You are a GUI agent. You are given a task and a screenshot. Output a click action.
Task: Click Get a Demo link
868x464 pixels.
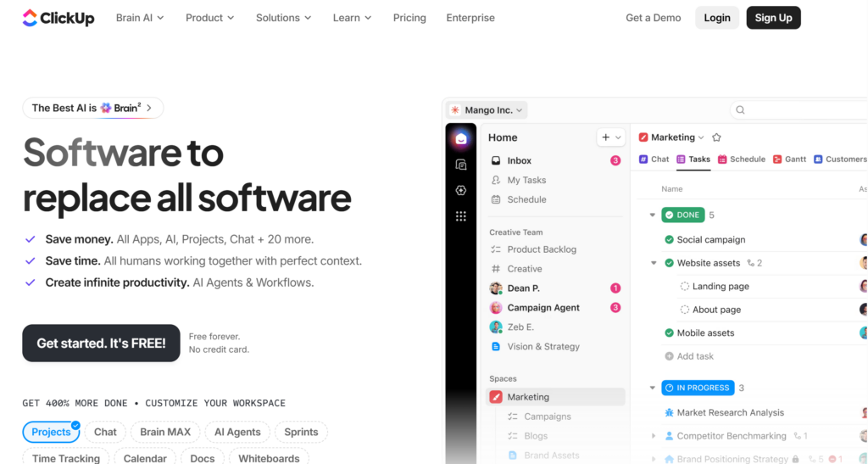tap(654, 18)
